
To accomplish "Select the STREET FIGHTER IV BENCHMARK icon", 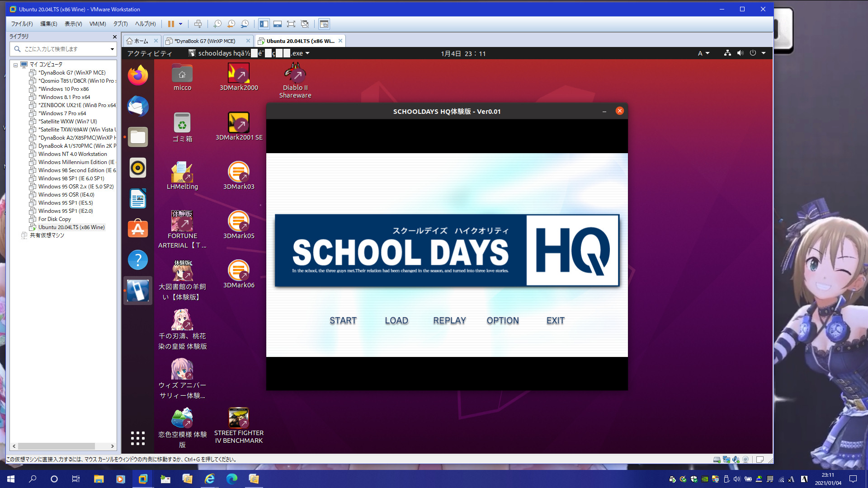I will pos(239,426).
